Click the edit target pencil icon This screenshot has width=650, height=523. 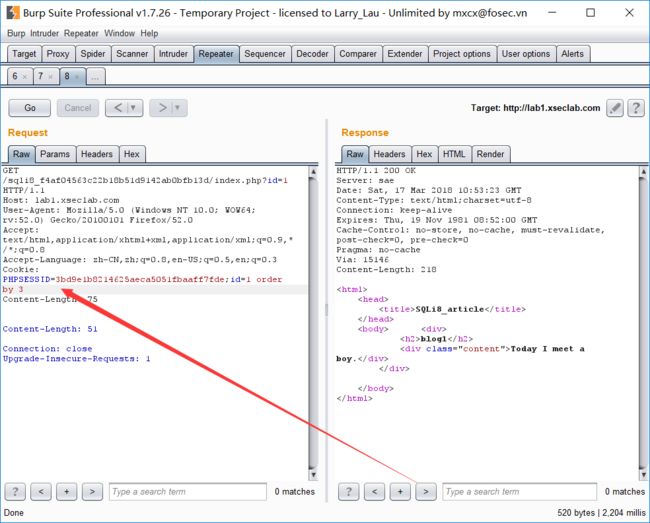coord(615,109)
